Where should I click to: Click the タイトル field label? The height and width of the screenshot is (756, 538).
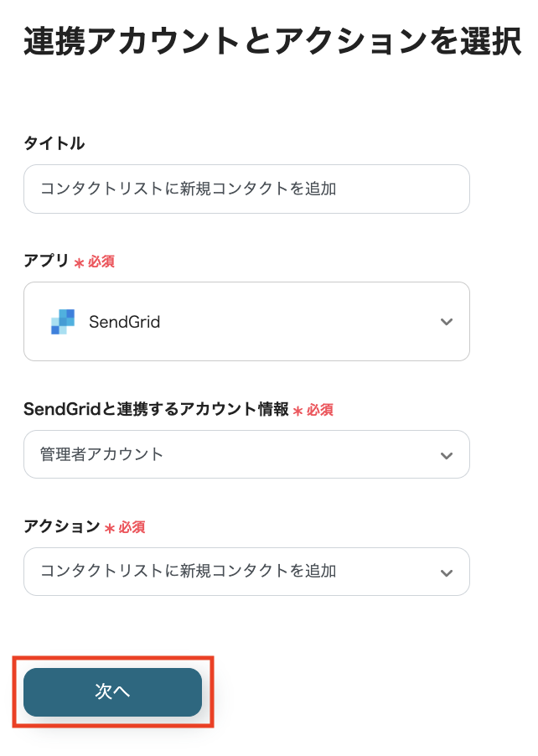tap(53, 143)
